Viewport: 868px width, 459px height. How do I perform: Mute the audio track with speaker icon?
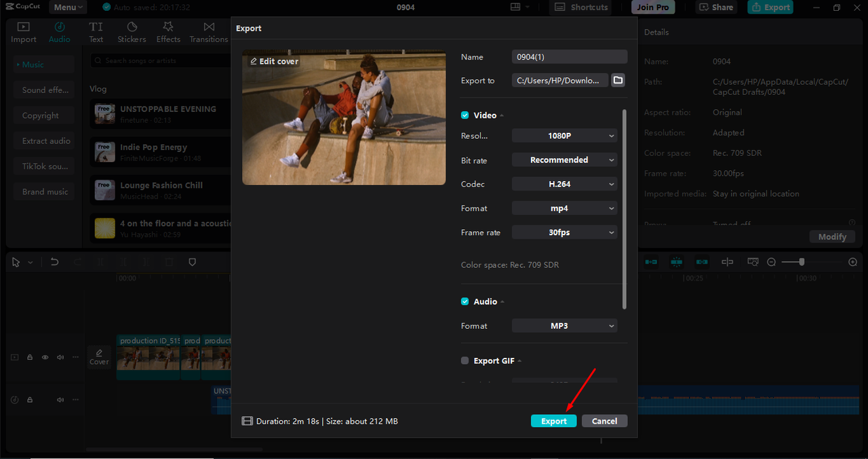click(60, 399)
